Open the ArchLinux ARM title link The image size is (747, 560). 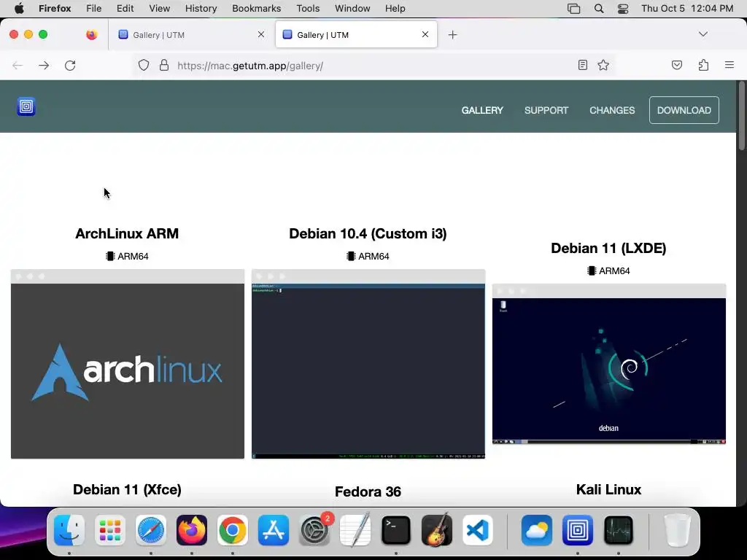[127, 234]
